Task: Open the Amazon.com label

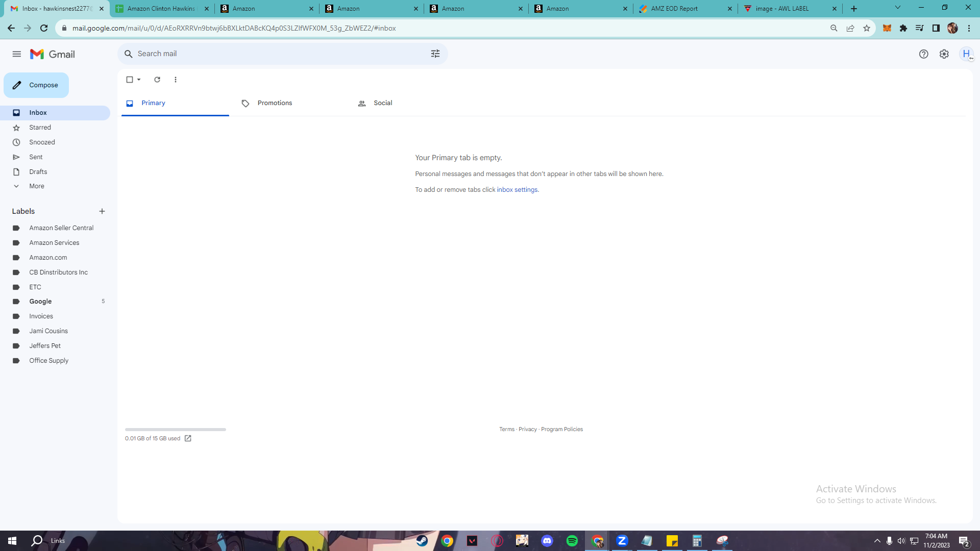Action: point(55,258)
